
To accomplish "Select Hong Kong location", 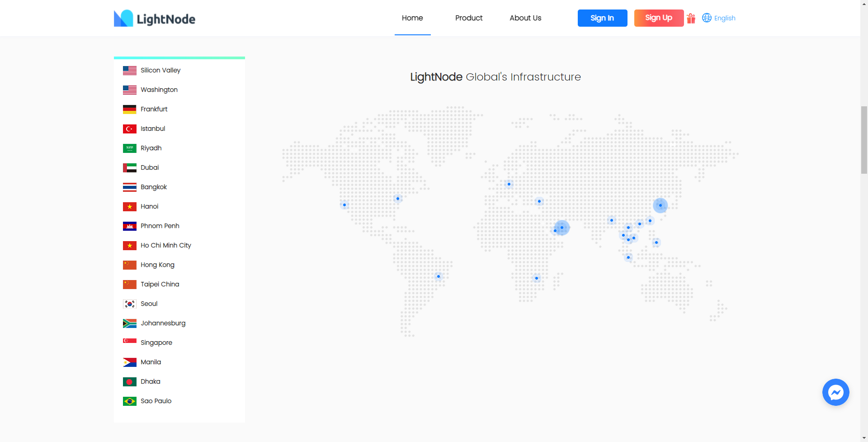I will point(157,265).
